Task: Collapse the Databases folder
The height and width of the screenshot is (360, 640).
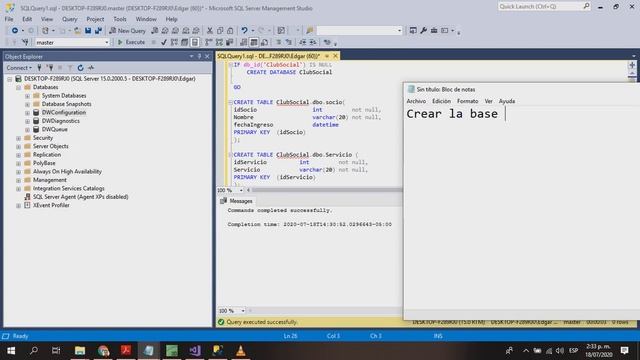Action: click(x=18, y=87)
